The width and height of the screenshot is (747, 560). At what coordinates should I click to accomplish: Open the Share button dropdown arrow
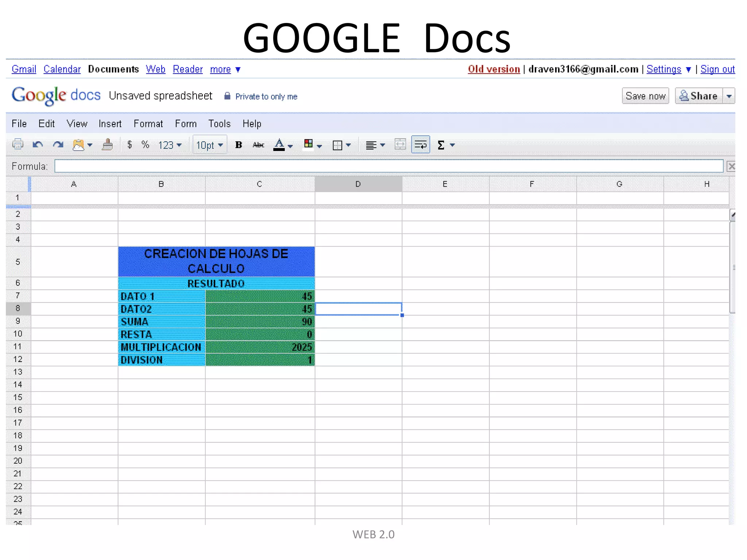pyautogui.click(x=729, y=96)
